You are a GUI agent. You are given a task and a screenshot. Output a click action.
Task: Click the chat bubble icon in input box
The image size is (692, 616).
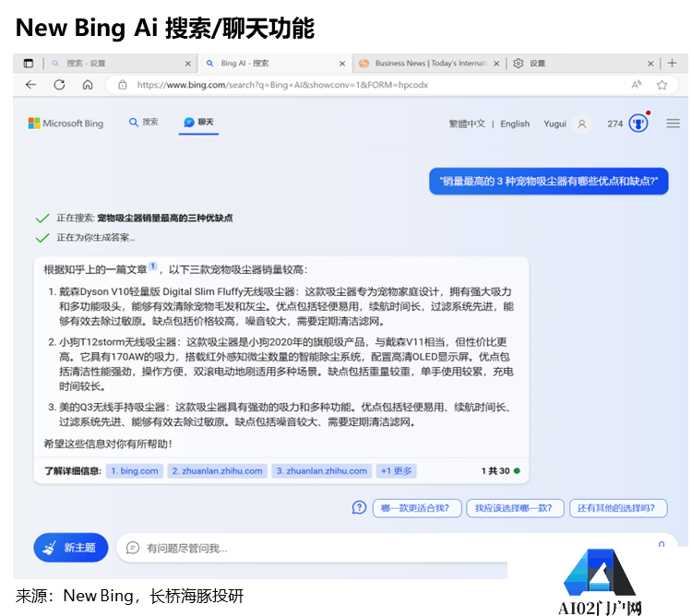(x=132, y=548)
